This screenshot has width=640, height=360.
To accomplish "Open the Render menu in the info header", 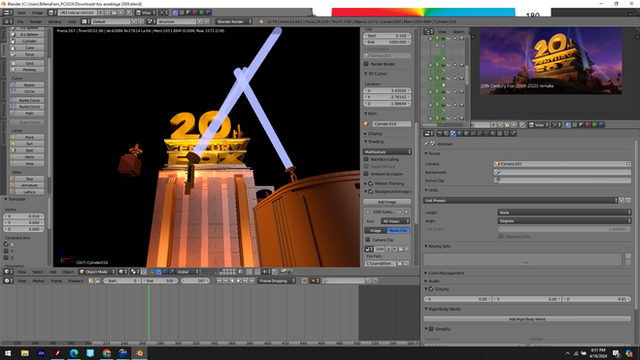I will tap(36, 22).
